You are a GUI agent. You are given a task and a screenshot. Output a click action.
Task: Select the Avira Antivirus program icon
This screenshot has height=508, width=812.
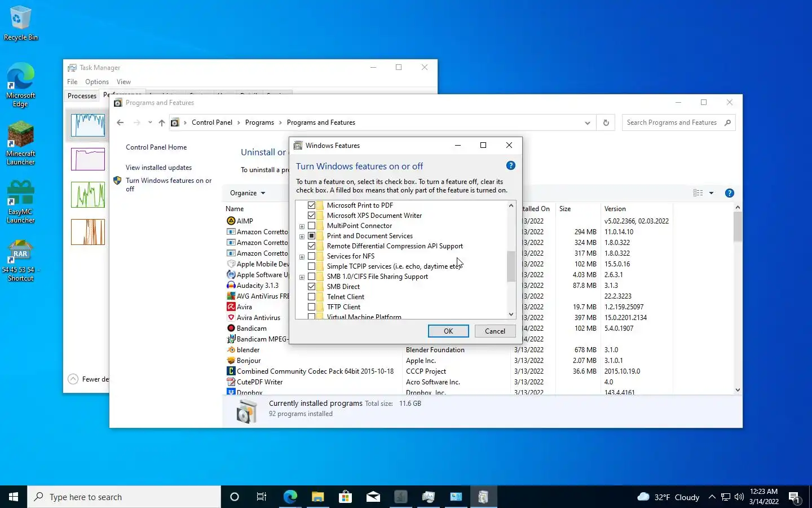click(x=231, y=317)
